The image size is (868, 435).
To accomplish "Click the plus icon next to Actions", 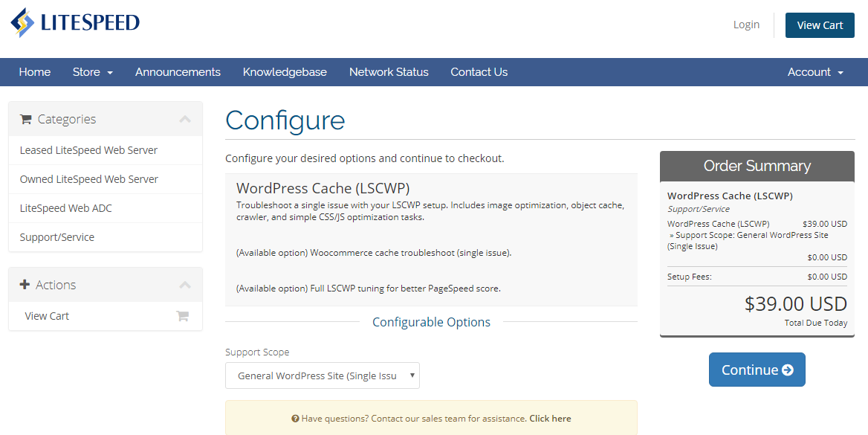I will [x=25, y=285].
